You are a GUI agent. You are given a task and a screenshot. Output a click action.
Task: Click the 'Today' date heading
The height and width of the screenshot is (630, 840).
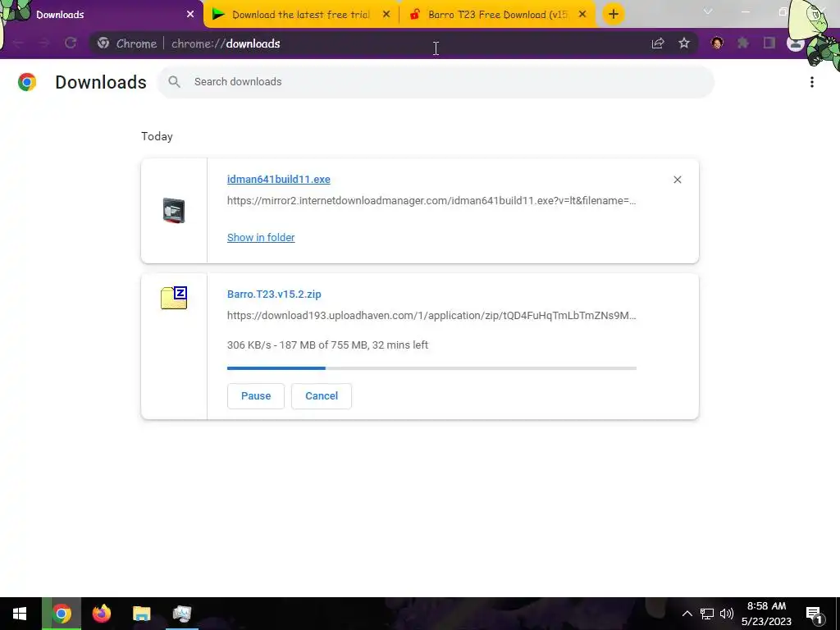(157, 137)
